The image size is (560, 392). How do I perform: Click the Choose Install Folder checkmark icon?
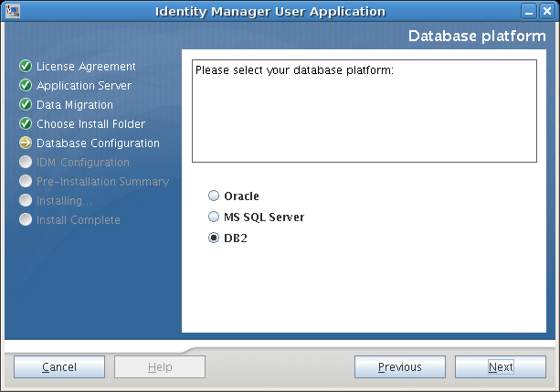[26, 124]
